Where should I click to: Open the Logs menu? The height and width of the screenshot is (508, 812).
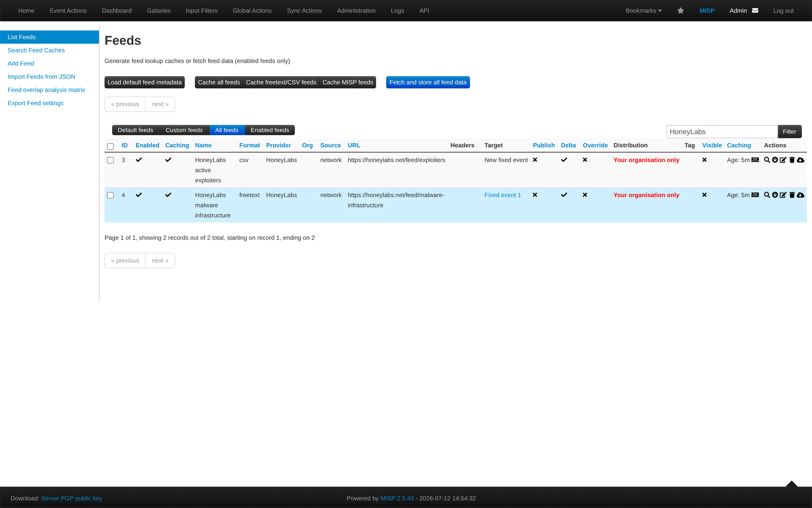tap(397, 11)
